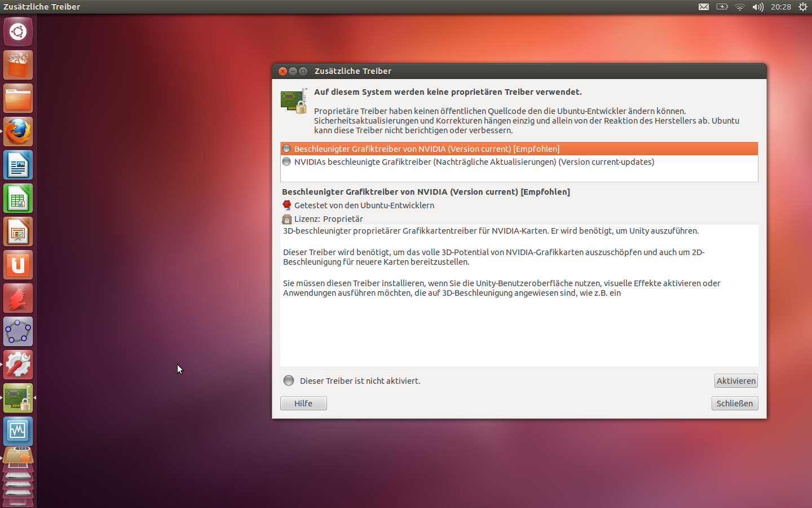
Task: Open the red bird application launcher
Action: click(x=18, y=298)
